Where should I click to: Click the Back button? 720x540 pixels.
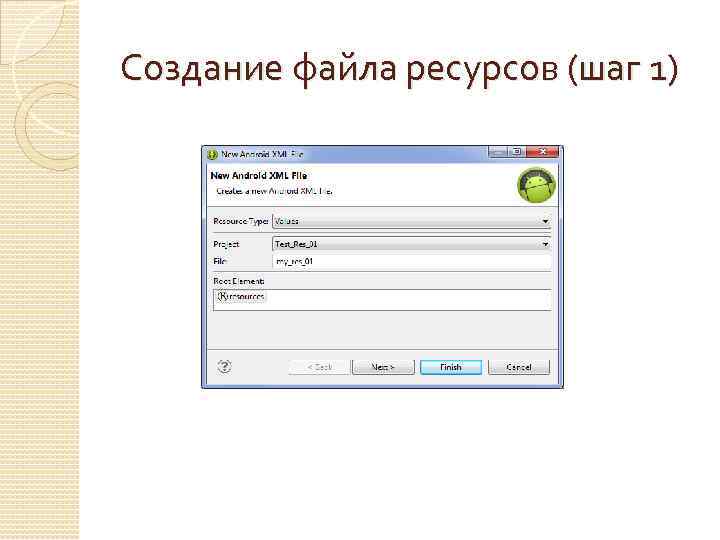tap(319, 367)
